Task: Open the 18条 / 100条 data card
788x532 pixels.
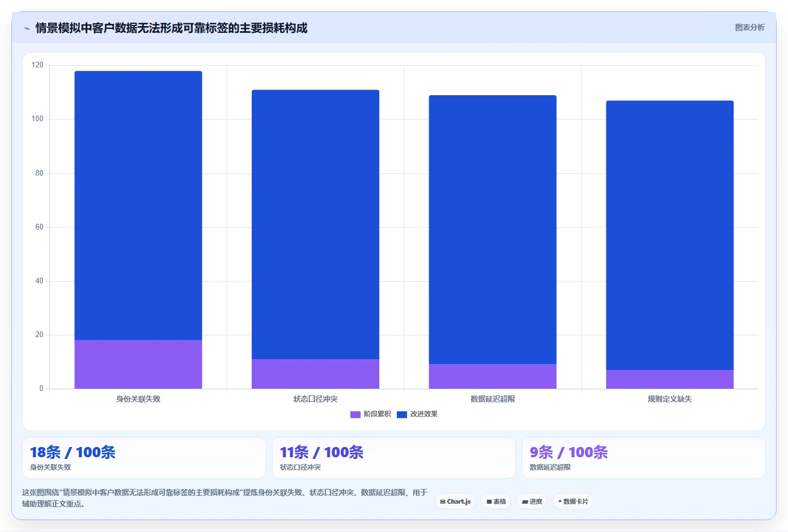Action: coord(144,458)
